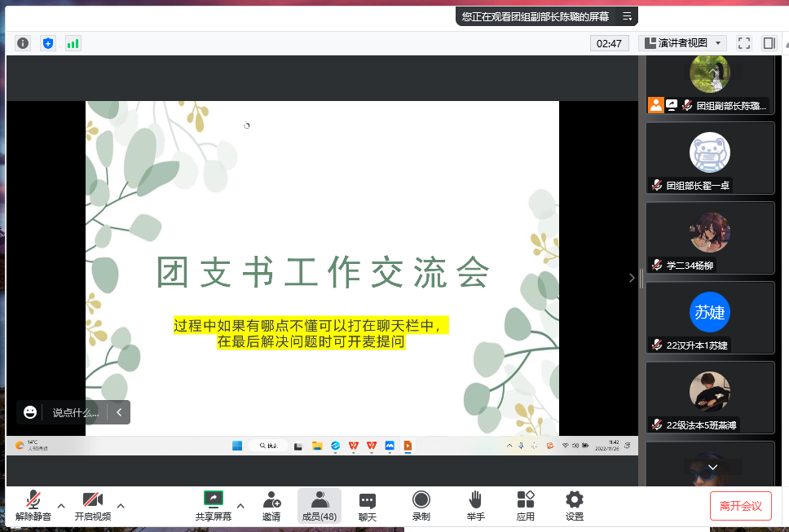This screenshot has height=532, width=789.
Task: Open the 邀请 invite icon
Action: click(271, 505)
